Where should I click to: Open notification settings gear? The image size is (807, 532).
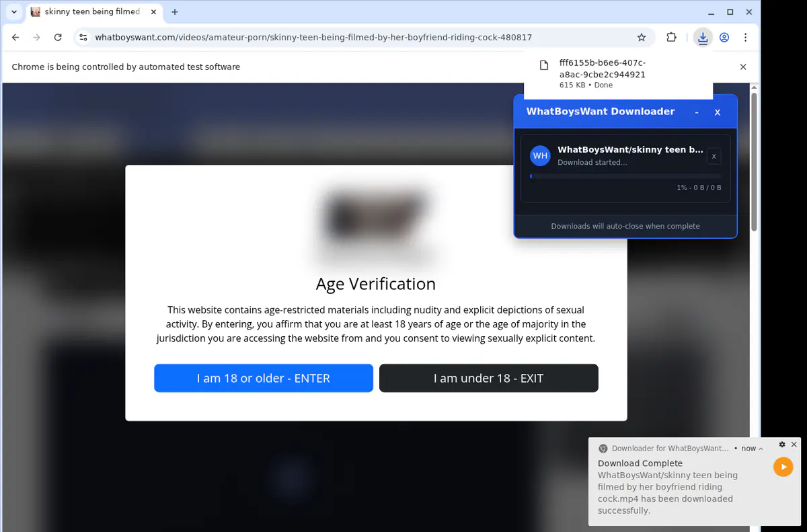pos(782,445)
